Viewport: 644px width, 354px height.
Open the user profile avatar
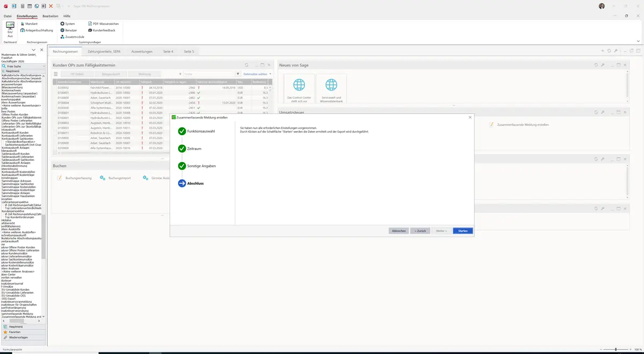click(x=602, y=6)
